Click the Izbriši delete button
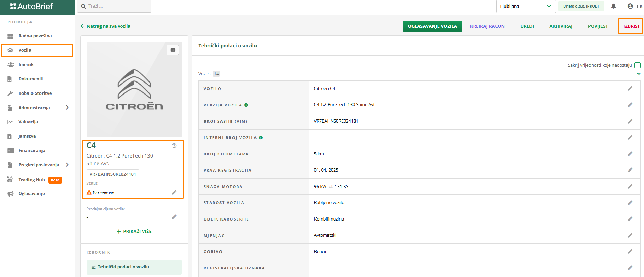The width and height of the screenshot is (644, 277). click(631, 26)
